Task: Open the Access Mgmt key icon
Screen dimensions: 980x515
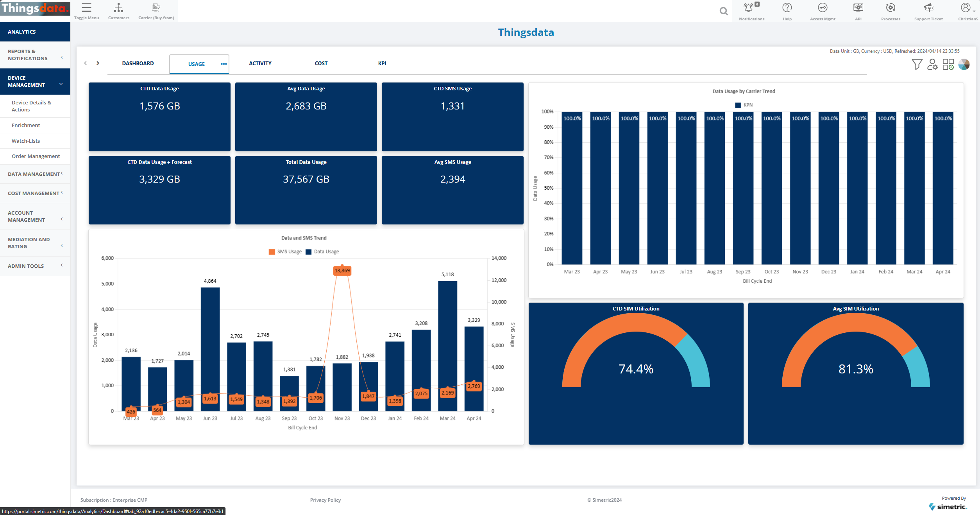Action: coord(823,8)
